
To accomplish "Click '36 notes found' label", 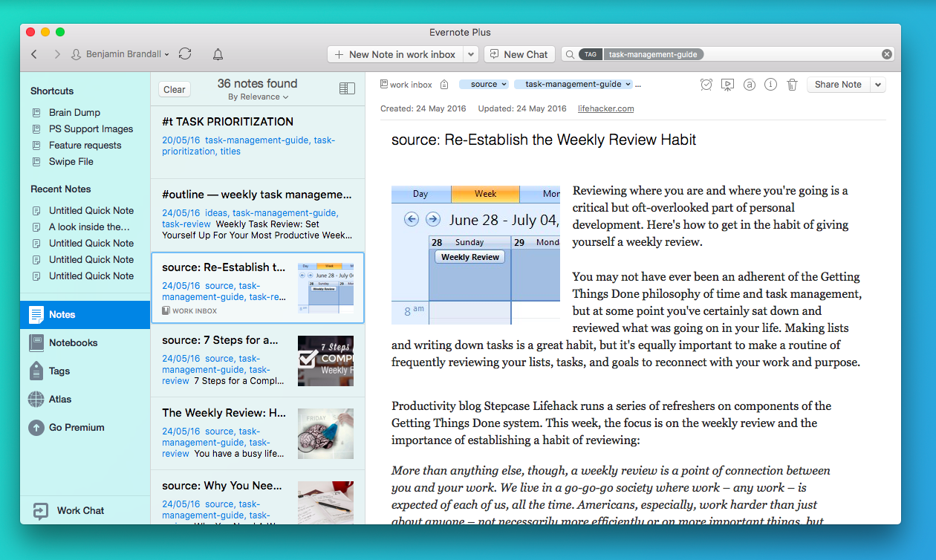I will point(258,83).
